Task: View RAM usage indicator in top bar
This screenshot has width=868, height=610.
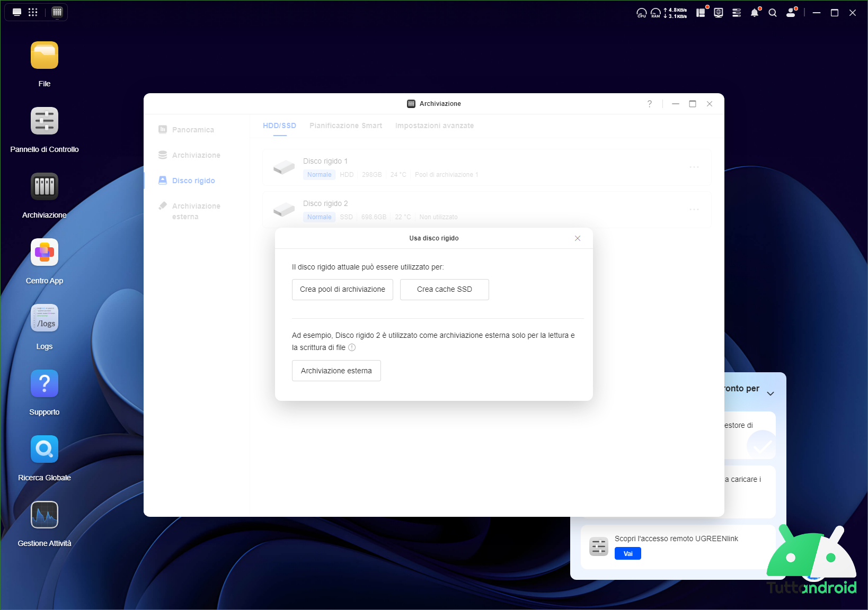Action: [656, 13]
